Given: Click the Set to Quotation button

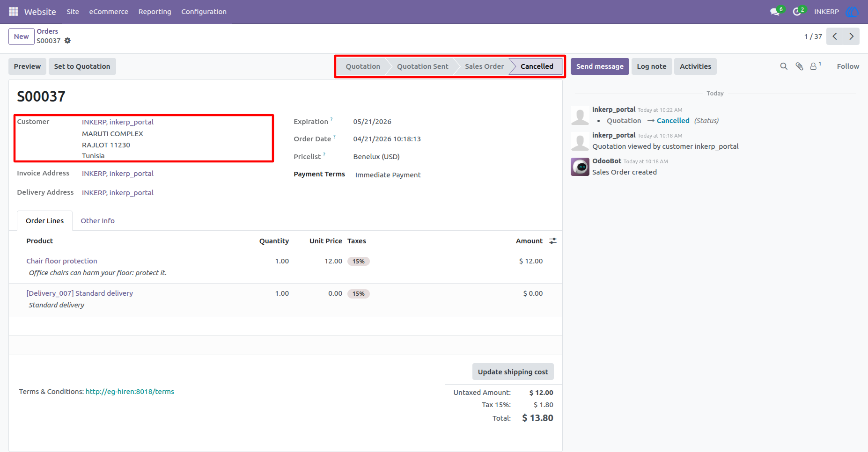Looking at the screenshot, I should click(x=82, y=66).
